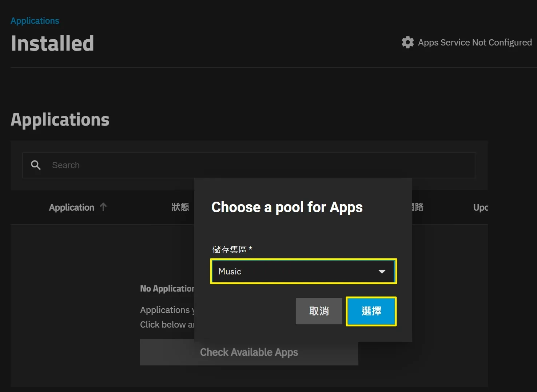Click the Upc column header
This screenshot has height=392, width=537.
click(x=480, y=207)
